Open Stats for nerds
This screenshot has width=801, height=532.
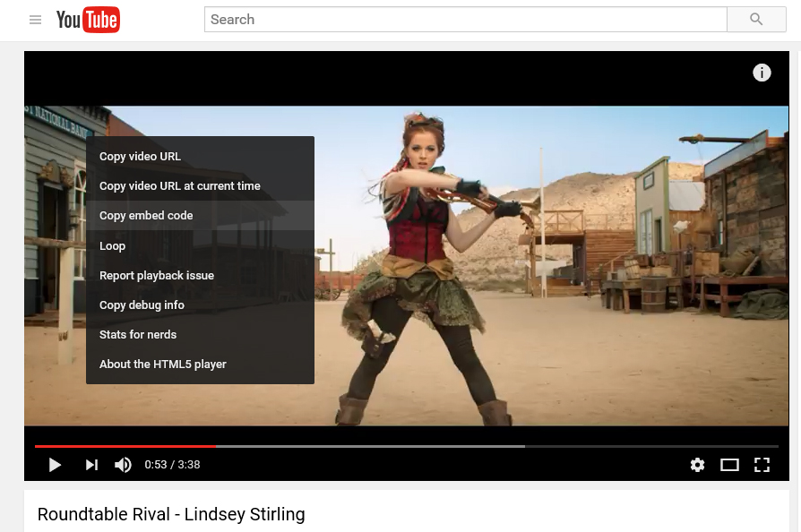(200, 334)
